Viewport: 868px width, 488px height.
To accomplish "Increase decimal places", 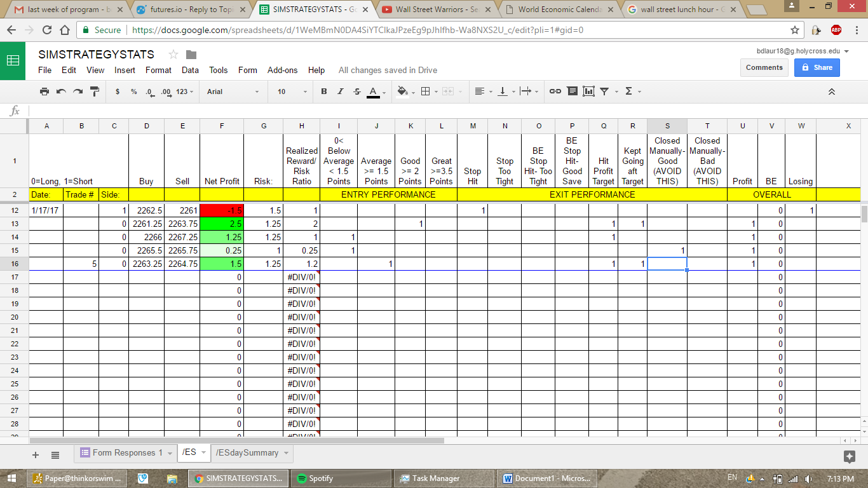I will click(166, 91).
